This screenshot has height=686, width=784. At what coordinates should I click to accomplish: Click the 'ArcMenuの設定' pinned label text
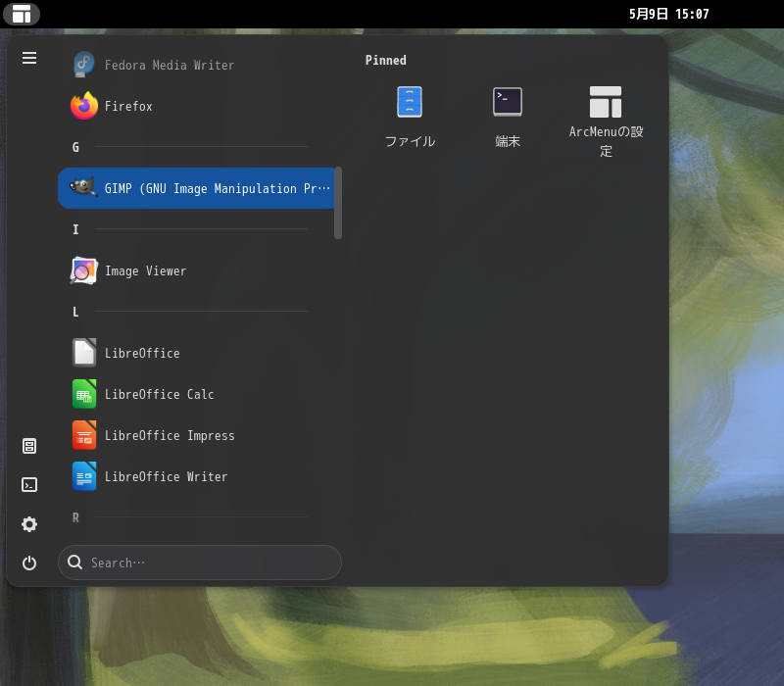click(x=606, y=141)
